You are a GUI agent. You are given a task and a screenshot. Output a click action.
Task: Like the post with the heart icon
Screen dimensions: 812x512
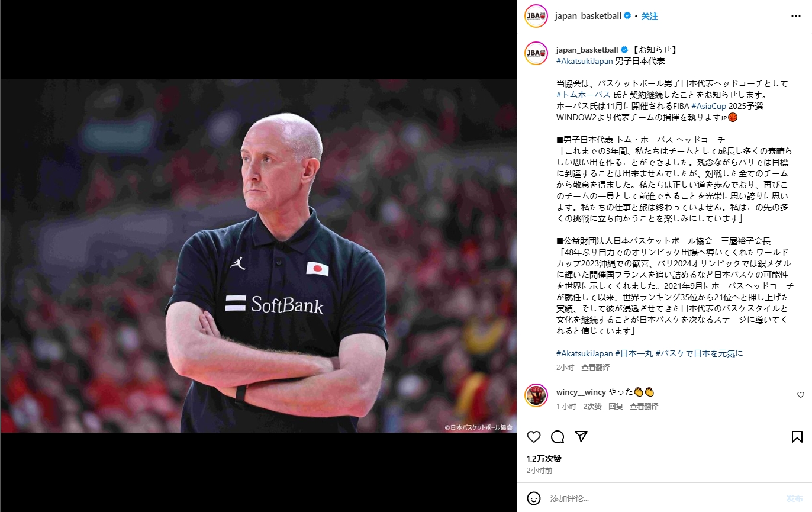click(x=534, y=437)
